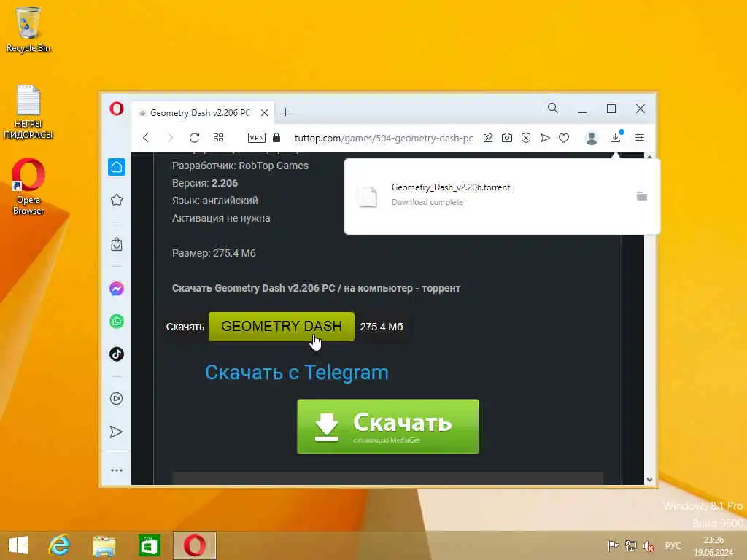This screenshot has width=747, height=560.
Task: Open Action Center flag tray icon
Action: (x=613, y=545)
